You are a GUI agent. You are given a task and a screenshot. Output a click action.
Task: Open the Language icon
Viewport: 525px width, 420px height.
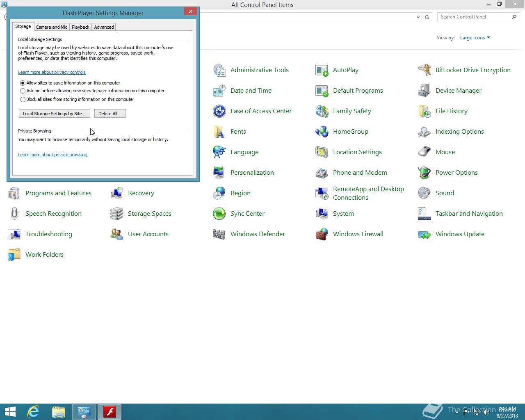(219, 152)
